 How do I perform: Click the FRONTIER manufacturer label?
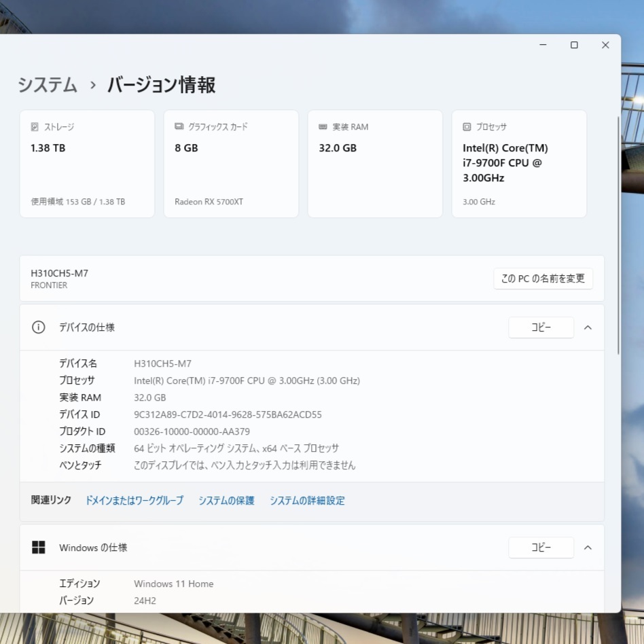click(x=49, y=285)
